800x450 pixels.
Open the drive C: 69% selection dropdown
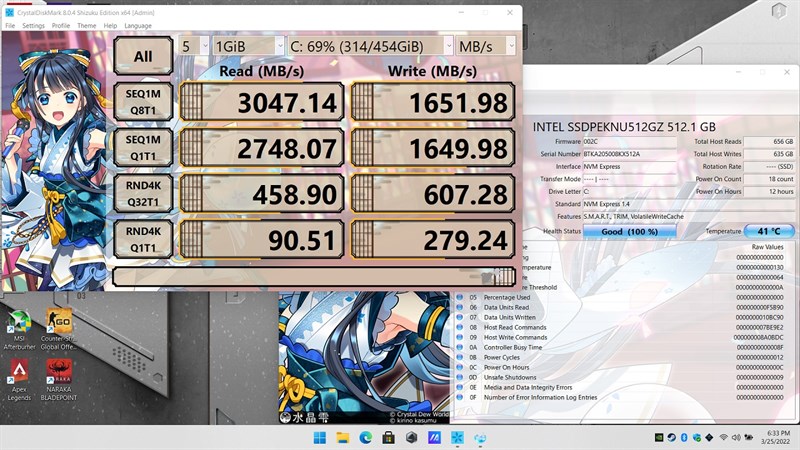click(x=370, y=46)
